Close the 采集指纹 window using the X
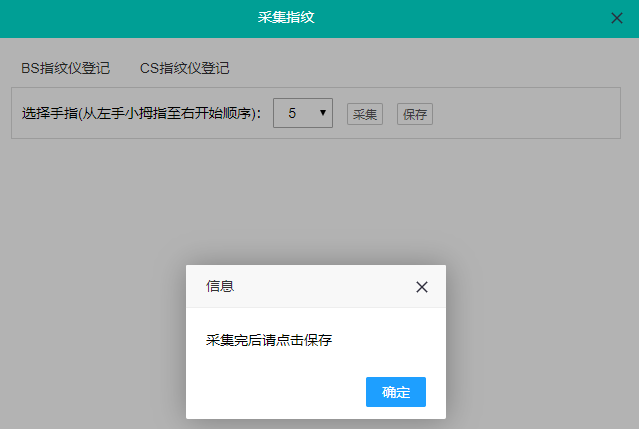Viewport: 639px width, 429px height. point(617,18)
